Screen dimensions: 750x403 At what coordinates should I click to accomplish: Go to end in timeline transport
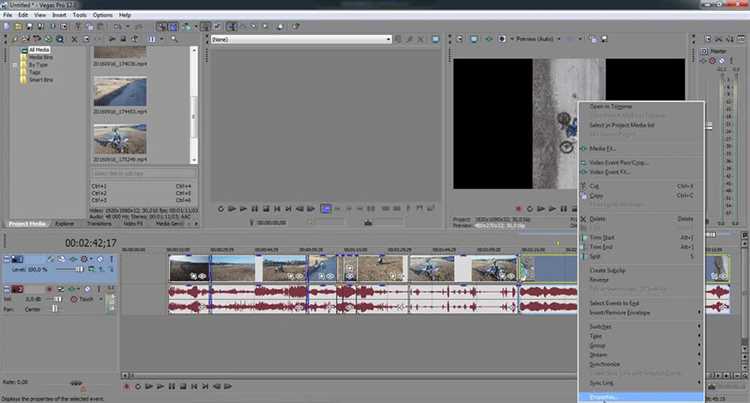point(205,386)
